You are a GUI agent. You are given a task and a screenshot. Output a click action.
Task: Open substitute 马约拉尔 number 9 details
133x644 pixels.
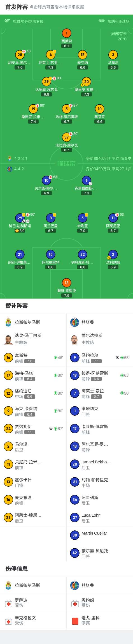click(100, 358)
